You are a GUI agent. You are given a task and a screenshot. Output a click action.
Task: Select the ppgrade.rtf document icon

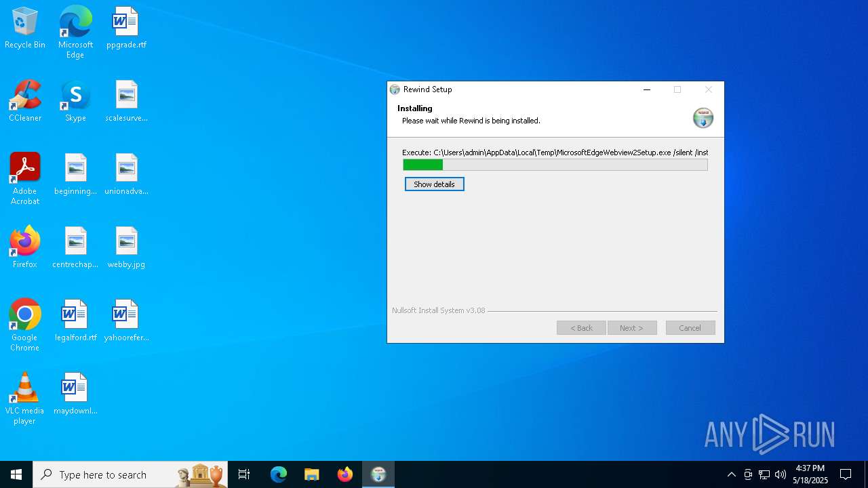tap(126, 28)
